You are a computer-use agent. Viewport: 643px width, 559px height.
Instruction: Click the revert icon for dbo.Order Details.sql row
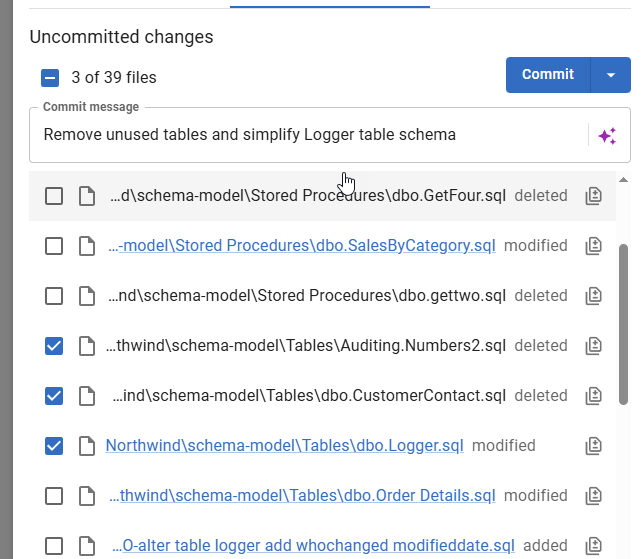click(x=594, y=496)
